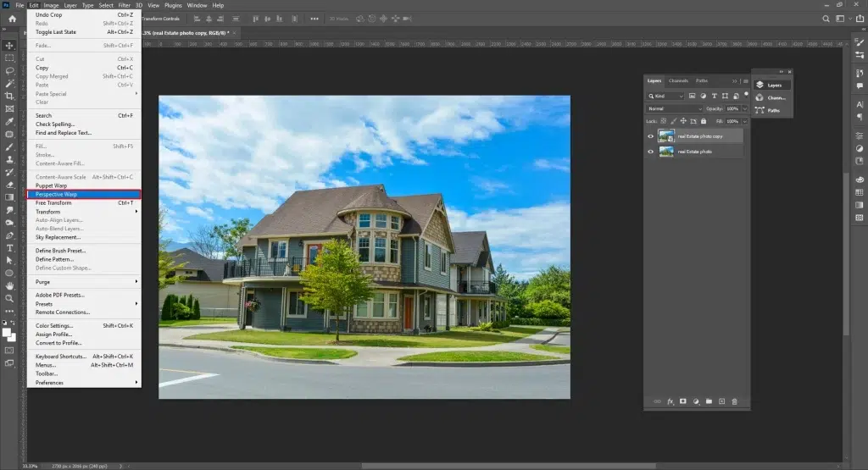868x470 pixels.
Task: Select the Hand tool
Action: click(x=9, y=286)
